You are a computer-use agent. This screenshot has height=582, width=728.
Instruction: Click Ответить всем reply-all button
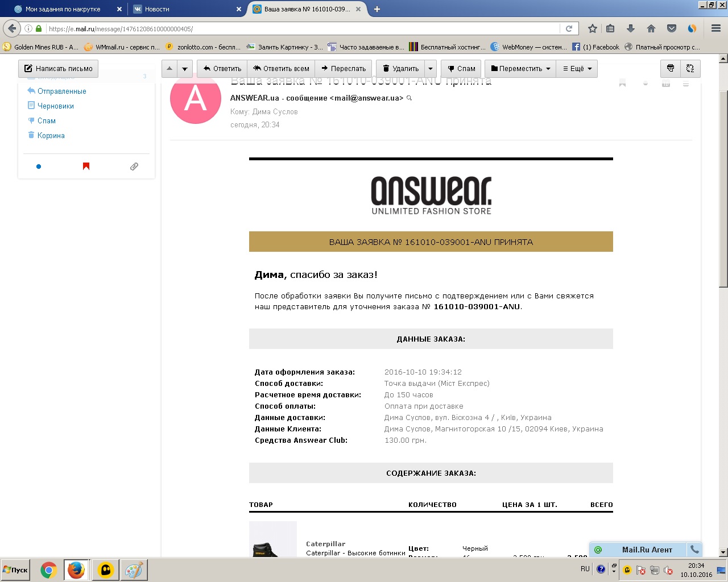(282, 68)
